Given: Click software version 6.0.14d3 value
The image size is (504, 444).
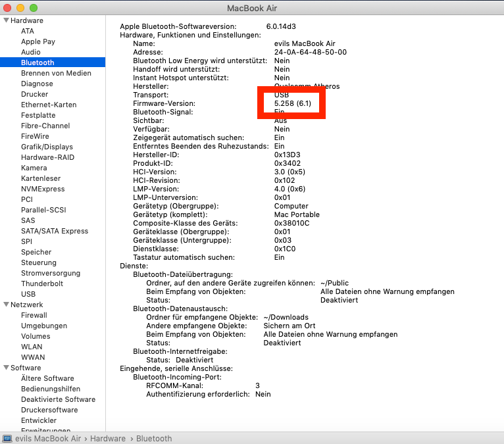Looking at the screenshot, I should point(281,26).
